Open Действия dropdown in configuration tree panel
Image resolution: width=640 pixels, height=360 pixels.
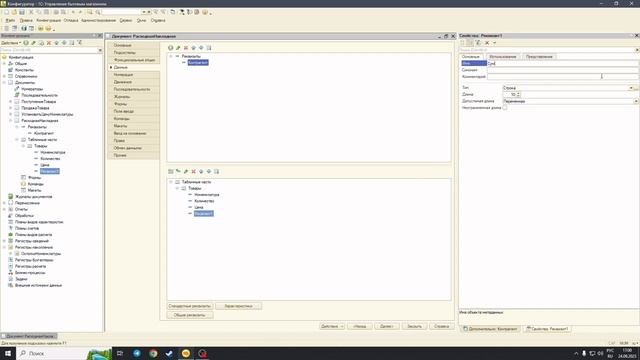click(11, 42)
